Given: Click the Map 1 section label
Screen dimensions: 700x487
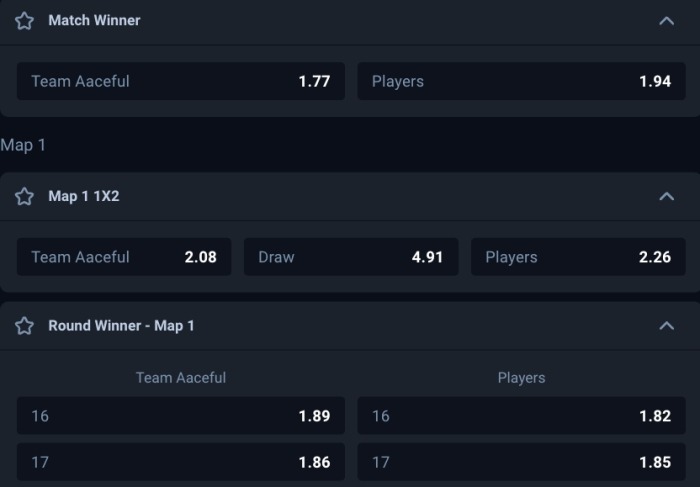Looking at the screenshot, I should 23,145.
